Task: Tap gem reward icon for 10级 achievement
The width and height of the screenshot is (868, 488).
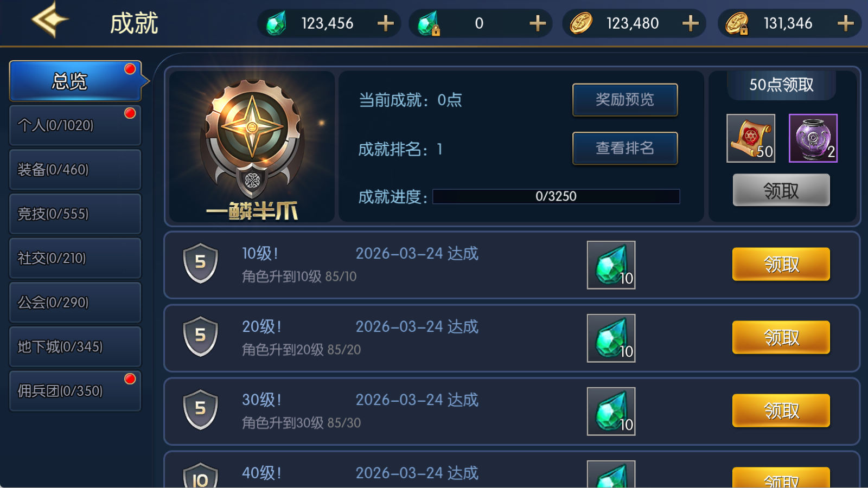Action: click(x=611, y=265)
